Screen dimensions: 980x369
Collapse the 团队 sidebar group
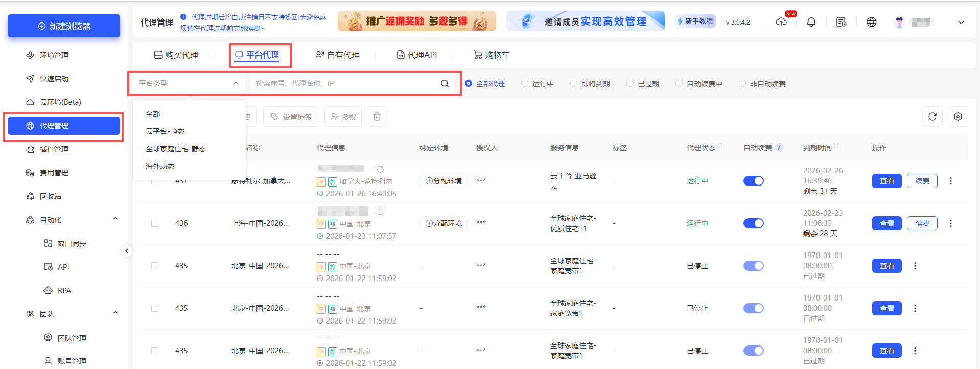115,313
